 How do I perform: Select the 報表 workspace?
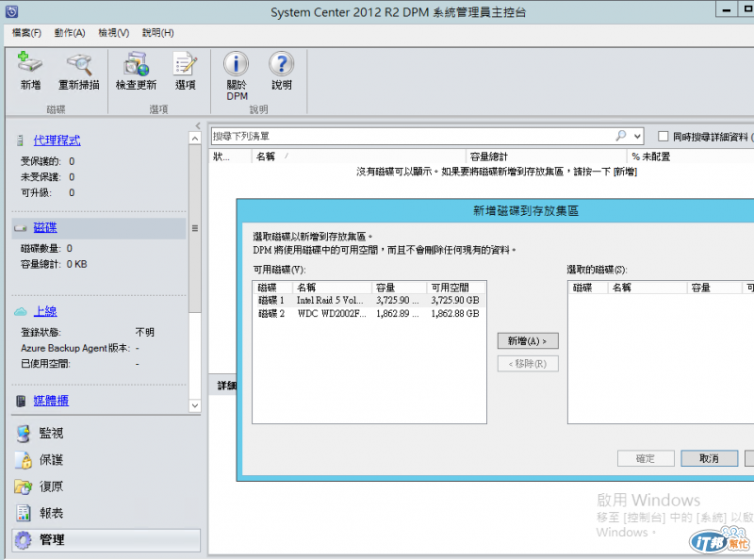click(x=106, y=513)
